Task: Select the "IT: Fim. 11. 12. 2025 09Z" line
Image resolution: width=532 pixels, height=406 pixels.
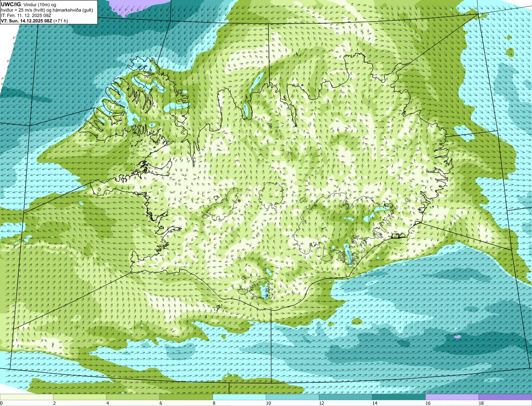Action: (x=26, y=15)
